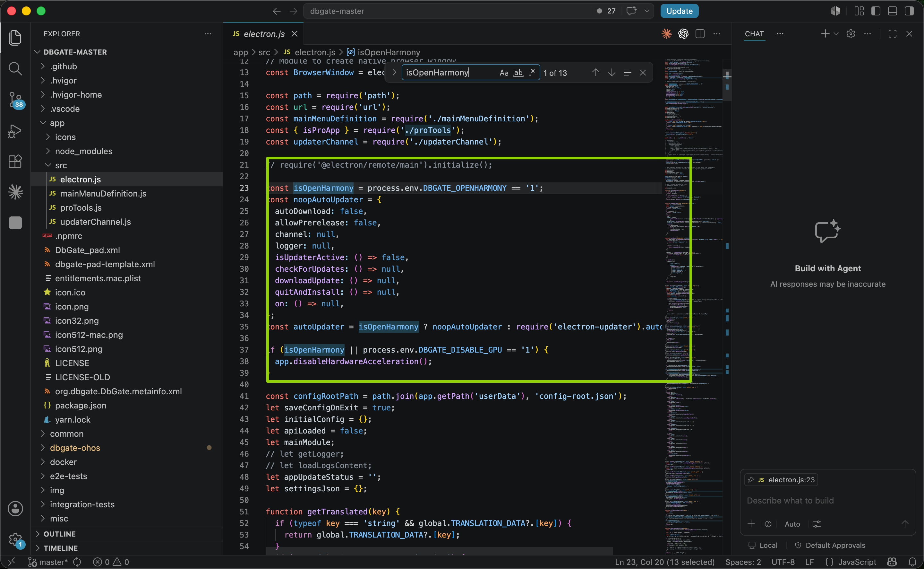924x569 pixels.
Task: Open the Search view in activity bar
Action: pos(15,68)
